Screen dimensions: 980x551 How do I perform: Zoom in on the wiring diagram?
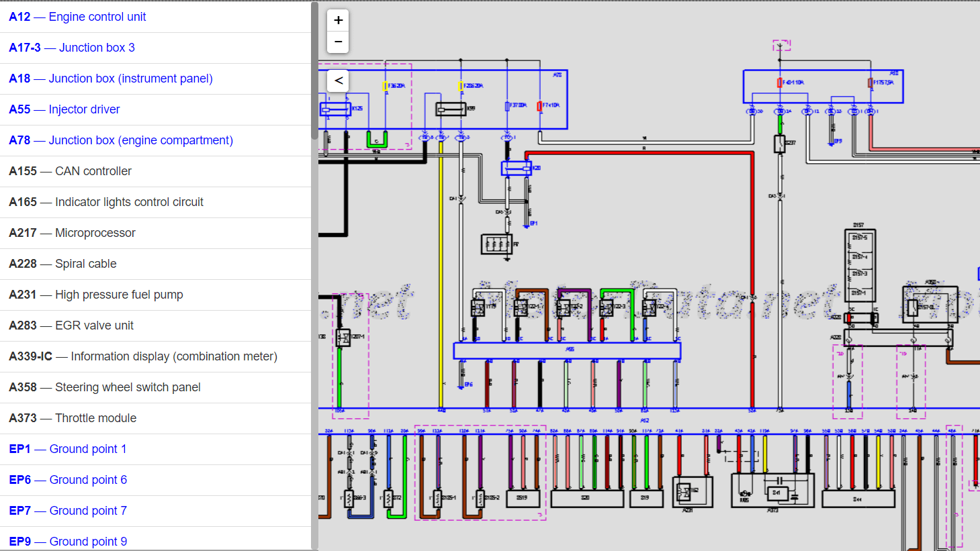pyautogui.click(x=338, y=20)
